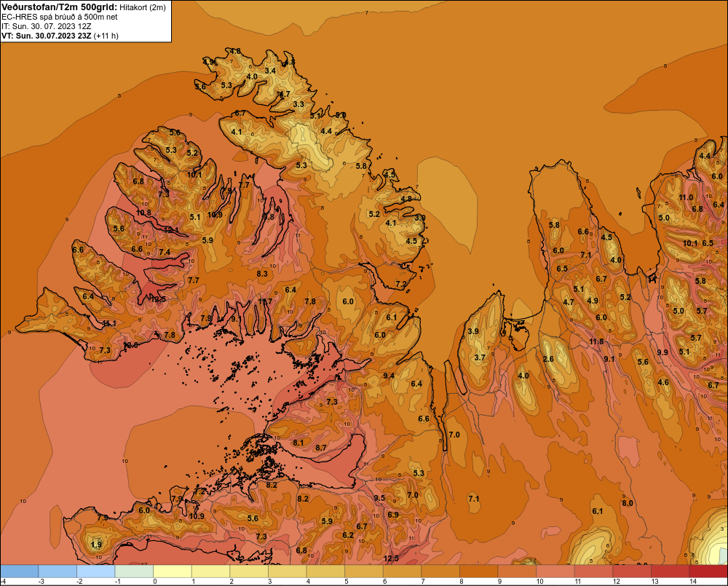This screenshot has width=728, height=586.
Task: Click the 9.8 temperature value on the map
Action: click(x=269, y=216)
